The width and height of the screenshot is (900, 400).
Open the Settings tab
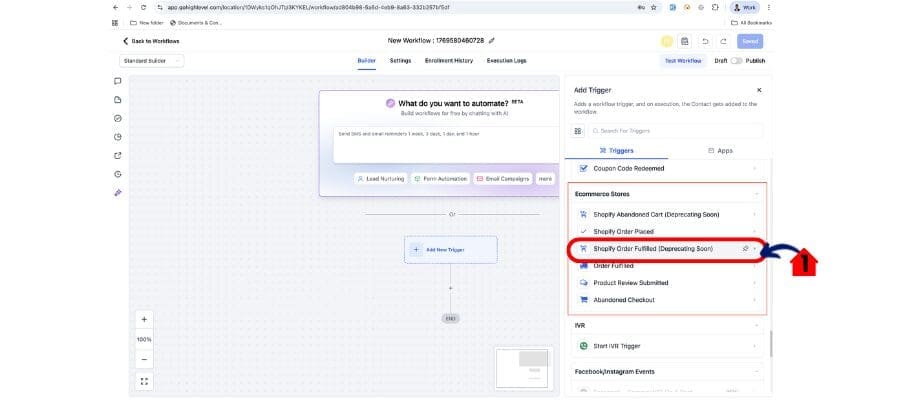click(x=400, y=61)
